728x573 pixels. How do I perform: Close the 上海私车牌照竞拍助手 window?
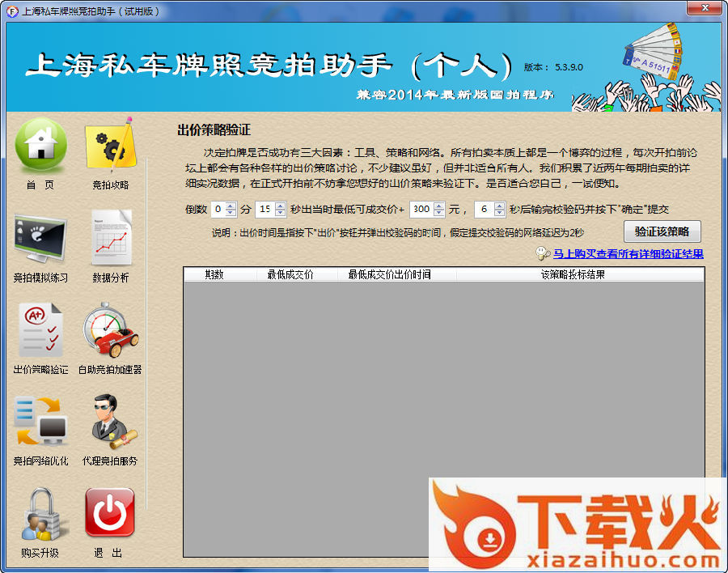704,9
